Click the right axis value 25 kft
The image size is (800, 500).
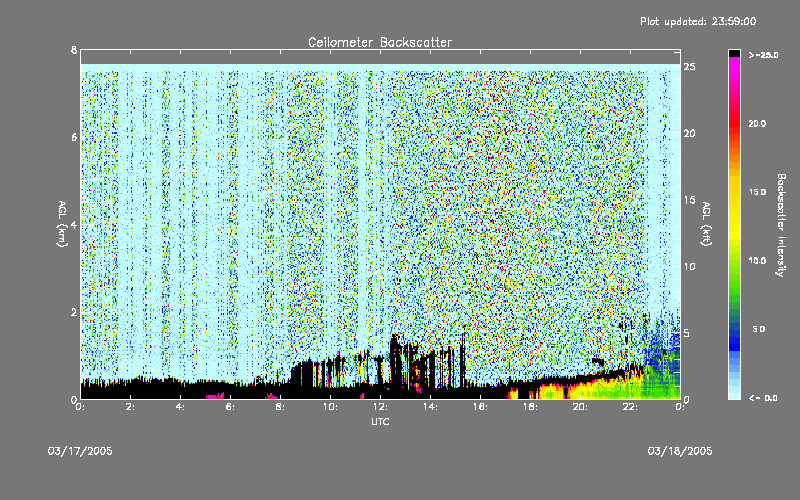click(x=689, y=66)
